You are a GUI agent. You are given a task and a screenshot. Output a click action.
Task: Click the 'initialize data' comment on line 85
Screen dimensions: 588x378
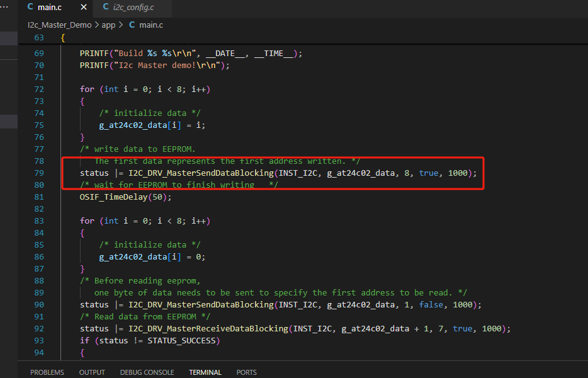[150, 244]
